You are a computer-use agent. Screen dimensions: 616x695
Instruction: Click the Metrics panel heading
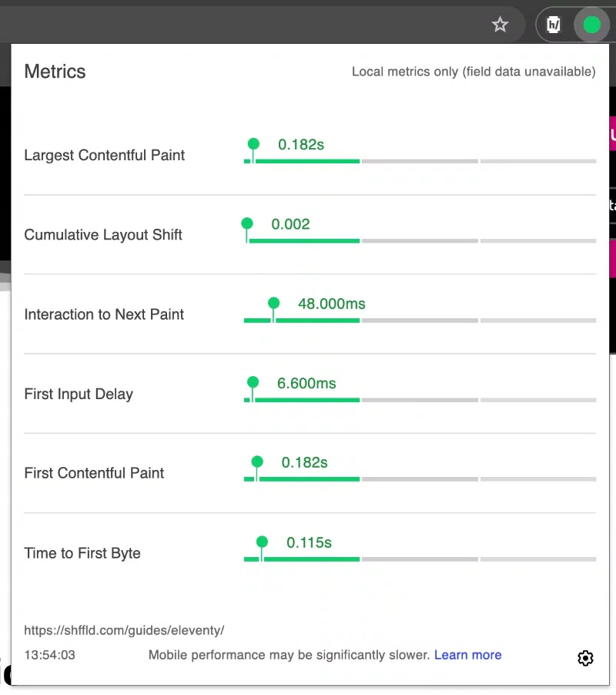54,71
